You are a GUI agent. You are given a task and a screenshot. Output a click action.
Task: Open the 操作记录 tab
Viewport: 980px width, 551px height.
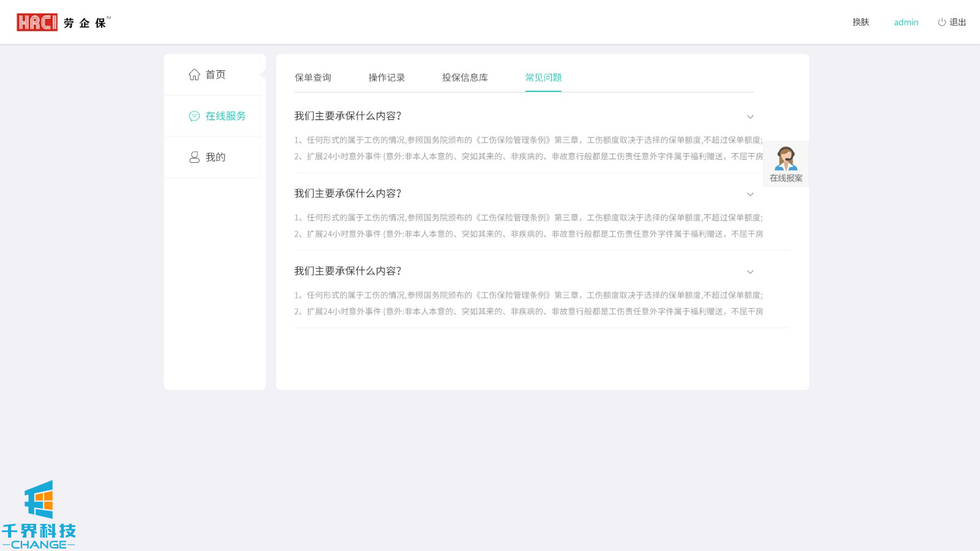tap(386, 78)
